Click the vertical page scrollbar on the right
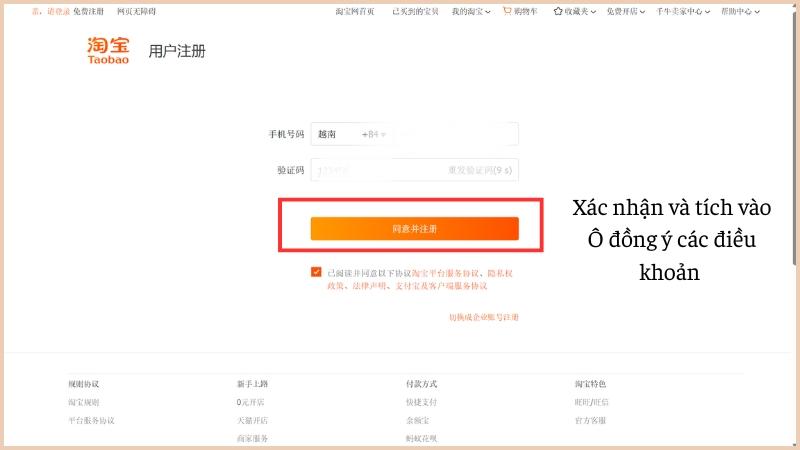 [x=794, y=137]
